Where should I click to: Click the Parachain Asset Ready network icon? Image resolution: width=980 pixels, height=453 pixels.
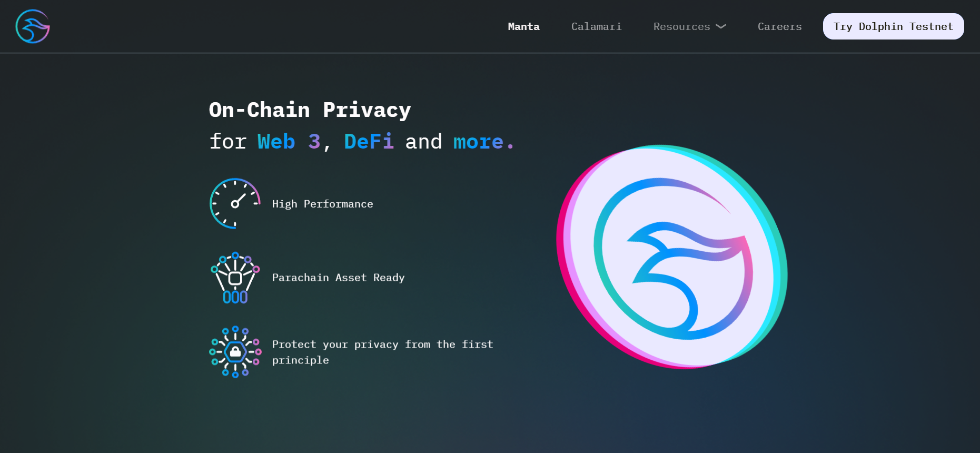235,278
